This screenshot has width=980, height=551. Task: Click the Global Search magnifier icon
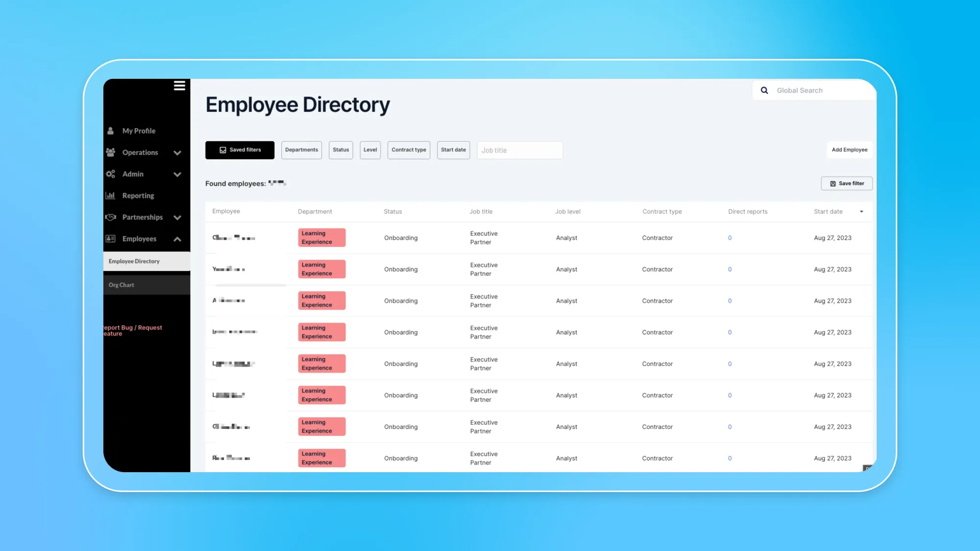764,90
